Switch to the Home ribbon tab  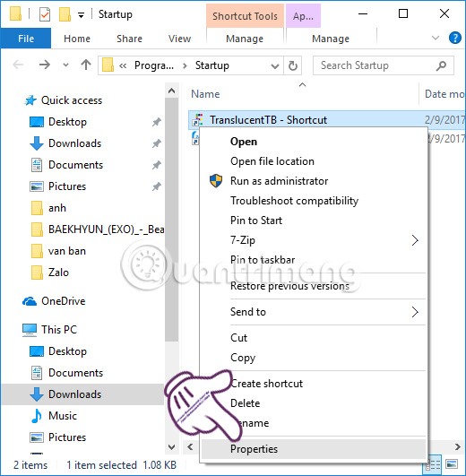pos(77,39)
